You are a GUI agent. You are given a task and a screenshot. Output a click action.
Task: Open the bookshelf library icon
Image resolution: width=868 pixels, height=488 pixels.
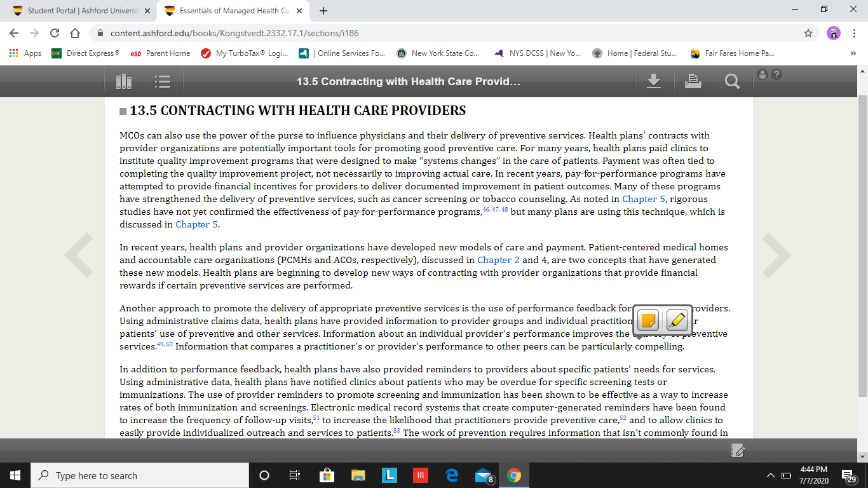[x=124, y=81]
